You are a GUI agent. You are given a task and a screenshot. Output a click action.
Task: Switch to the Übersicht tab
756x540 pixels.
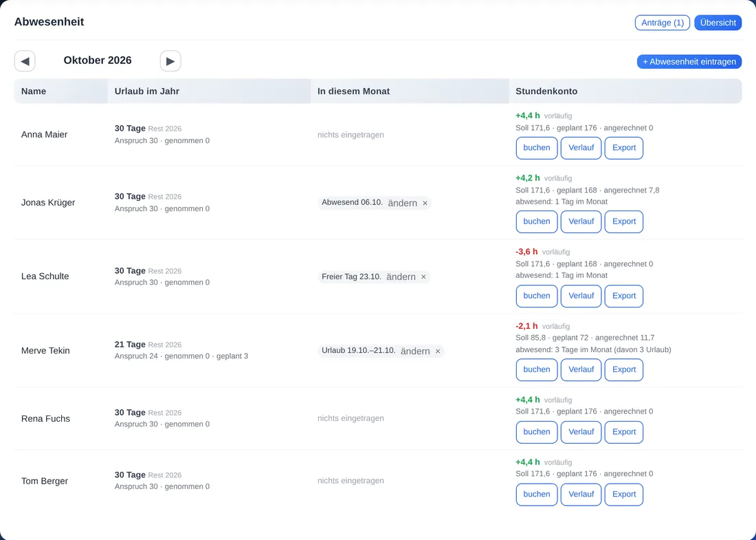pos(718,23)
